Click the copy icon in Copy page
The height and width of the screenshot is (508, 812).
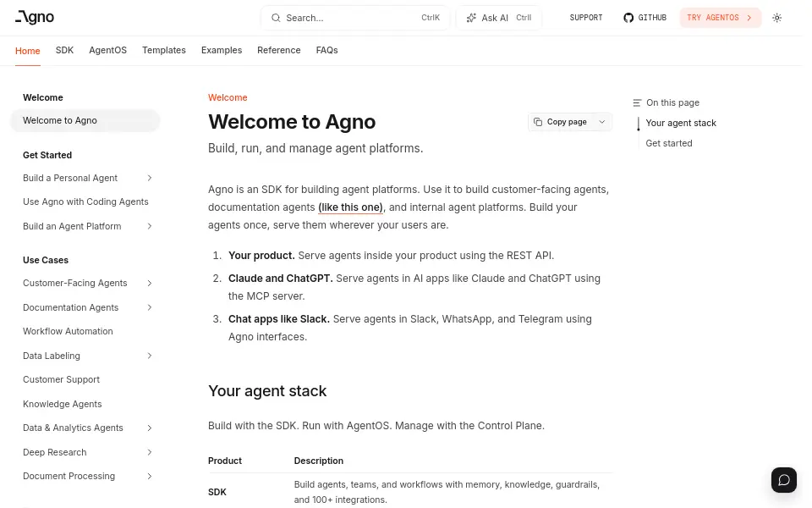(538, 122)
